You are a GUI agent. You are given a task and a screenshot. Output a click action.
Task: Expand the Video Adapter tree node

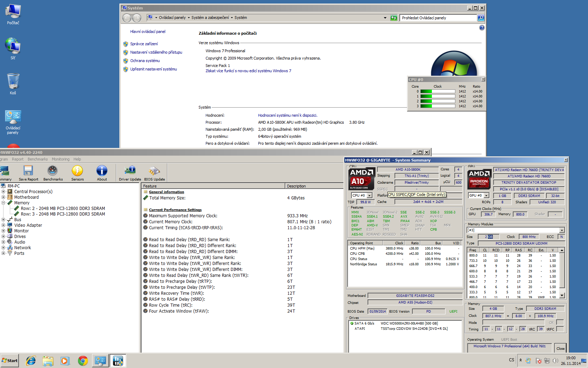pyautogui.click(x=3, y=225)
